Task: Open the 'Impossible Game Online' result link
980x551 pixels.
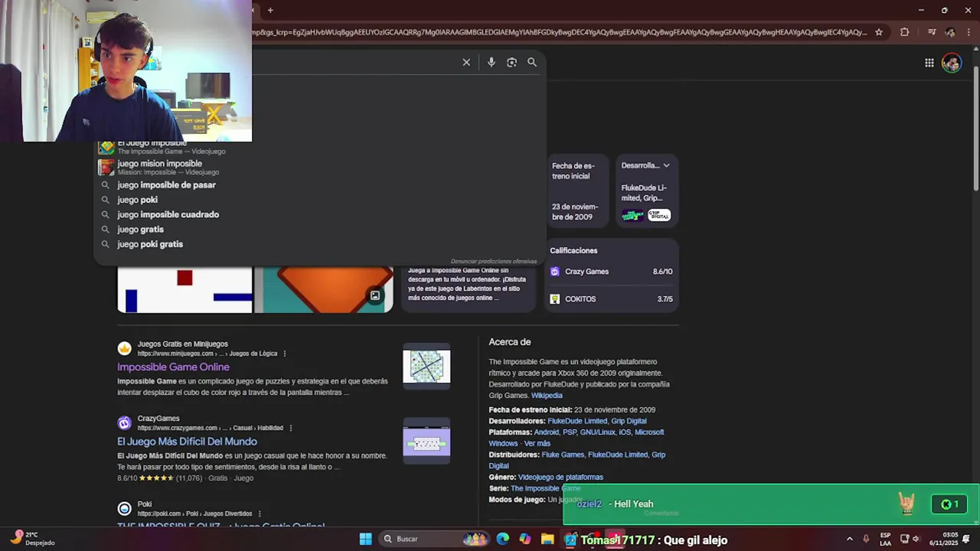Action: (173, 367)
